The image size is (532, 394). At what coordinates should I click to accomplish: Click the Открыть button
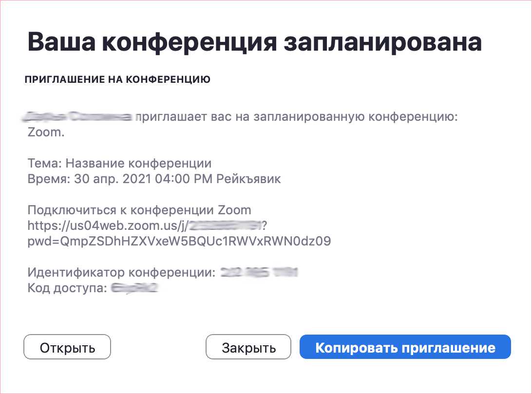(x=67, y=347)
